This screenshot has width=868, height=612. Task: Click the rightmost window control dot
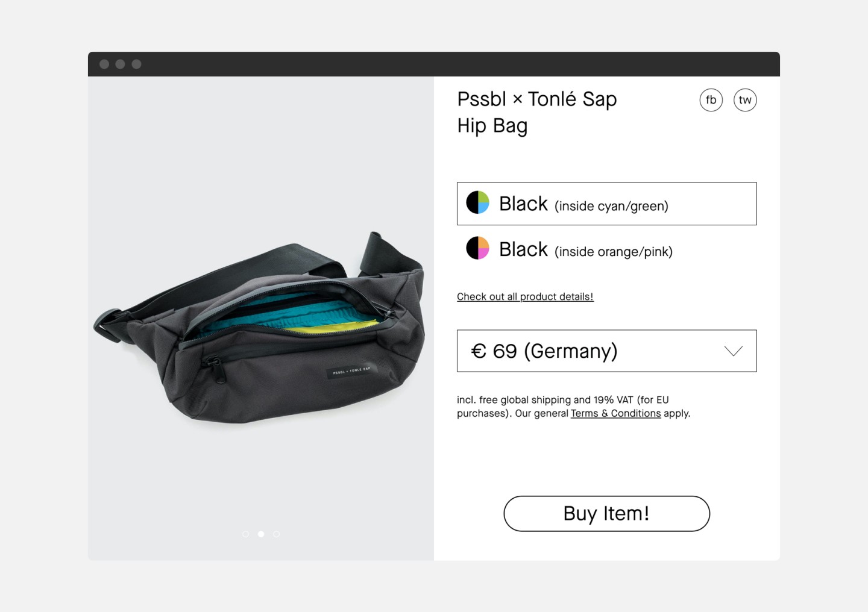(137, 64)
